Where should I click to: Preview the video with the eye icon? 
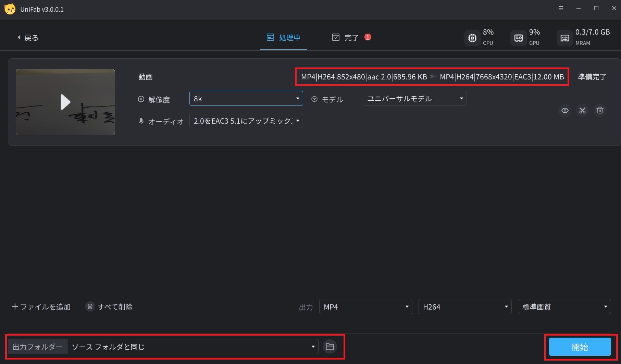click(565, 110)
